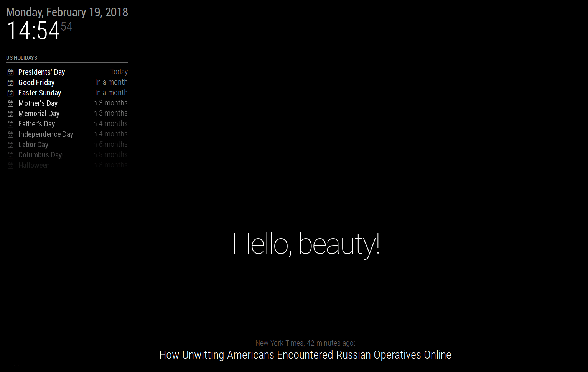The image size is (588, 372).
Task: Select the US Holidays calendar header
Action: [22, 58]
